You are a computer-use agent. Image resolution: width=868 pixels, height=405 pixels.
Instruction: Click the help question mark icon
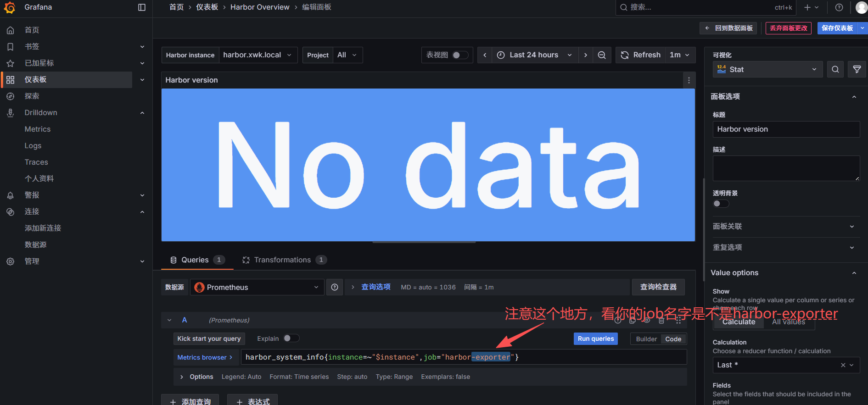point(839,7)
